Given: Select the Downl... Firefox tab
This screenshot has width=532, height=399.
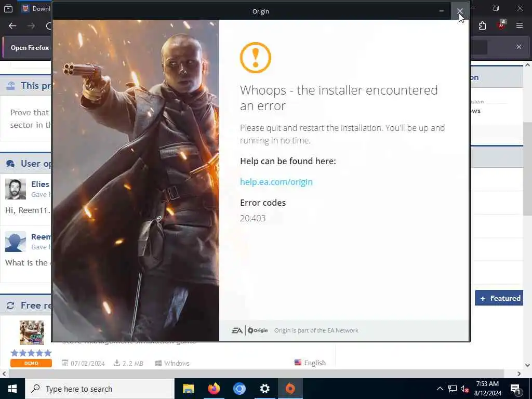Looking at the screenshot, I should click(36, 8).
